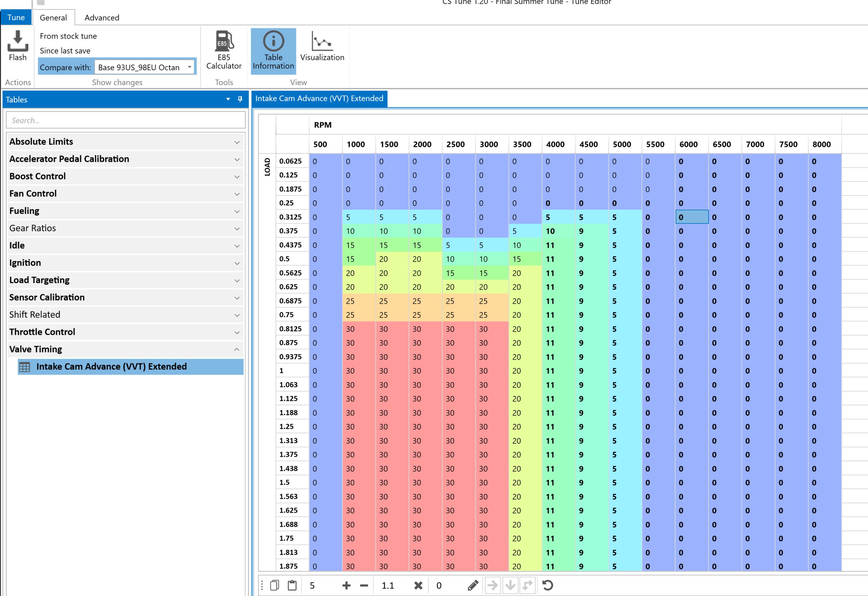Click the undo revert arrow icon

click(x=547, y=585)
